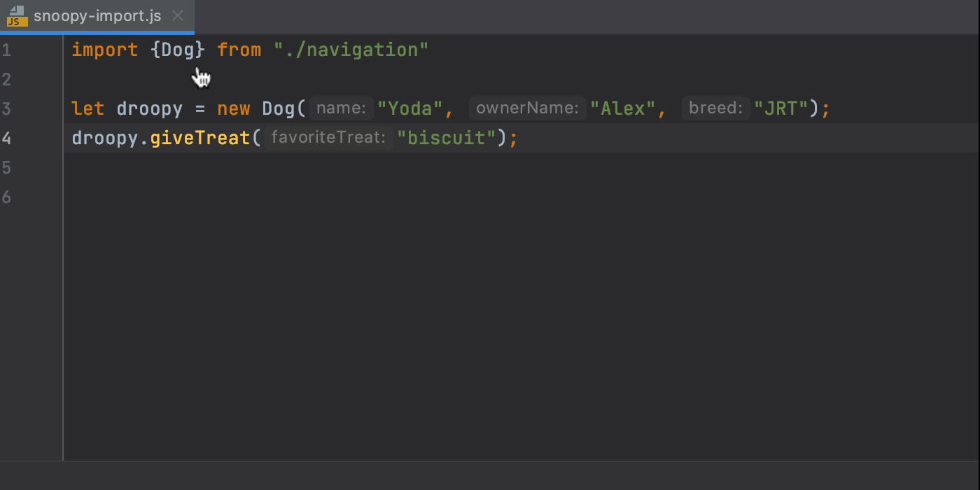Click the ownerName: parameter hint
The height and width of the screenshot is (490, 980).
pyautogui.click(x=527, y=108)
